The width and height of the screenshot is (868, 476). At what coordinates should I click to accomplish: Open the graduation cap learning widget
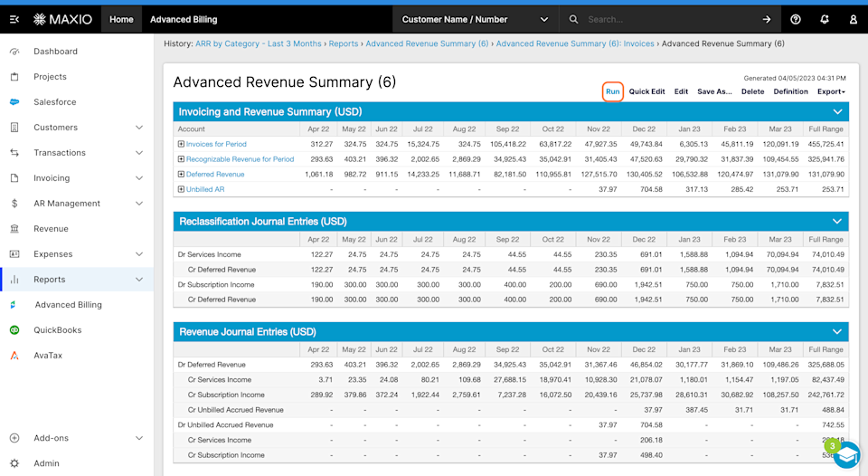point(846,454)
